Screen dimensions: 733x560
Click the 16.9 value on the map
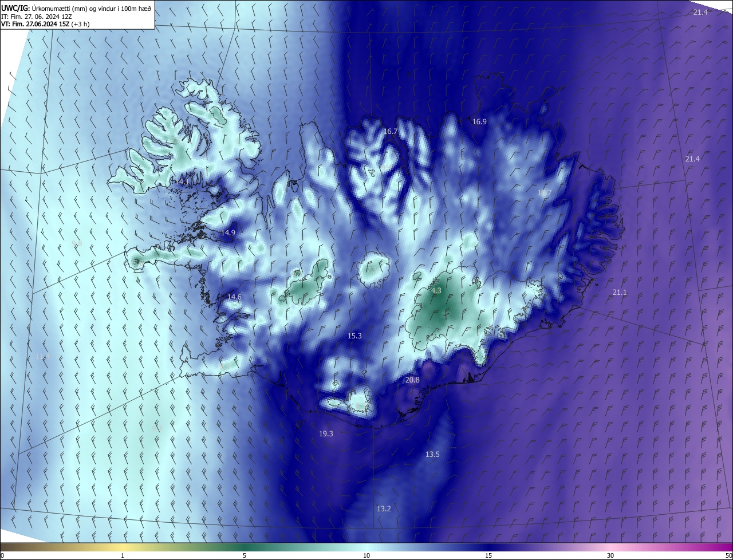479,121
